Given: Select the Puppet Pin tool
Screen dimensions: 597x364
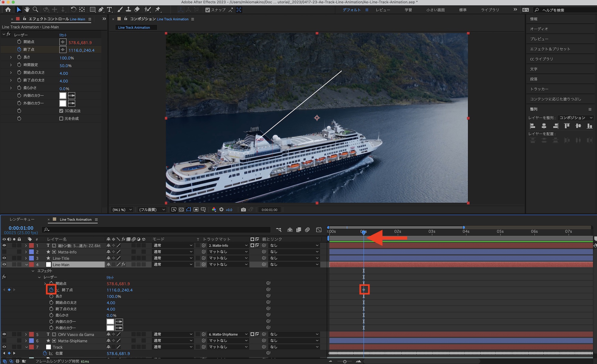Looking at the screenshot, I should pyautogui.click(x=158, y=10).
